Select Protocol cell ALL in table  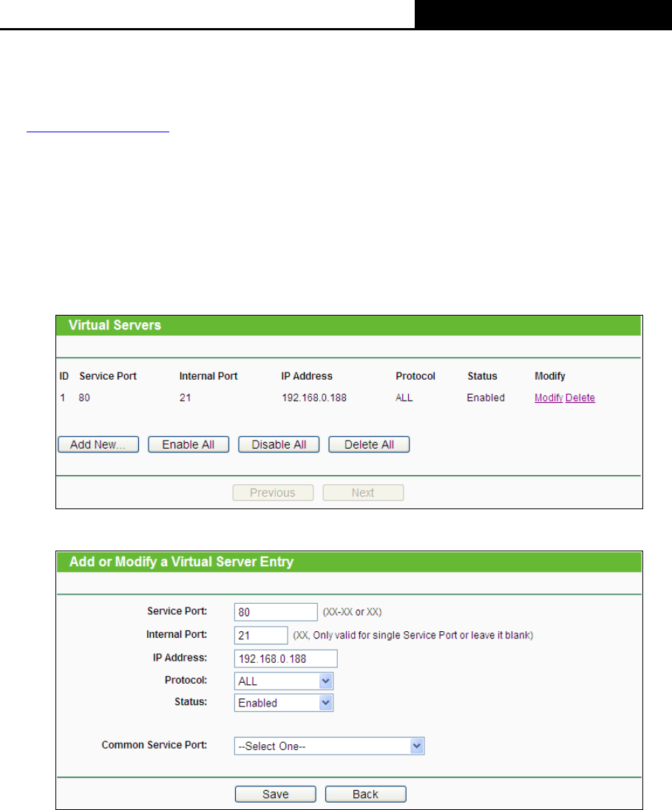coord(404,398)
